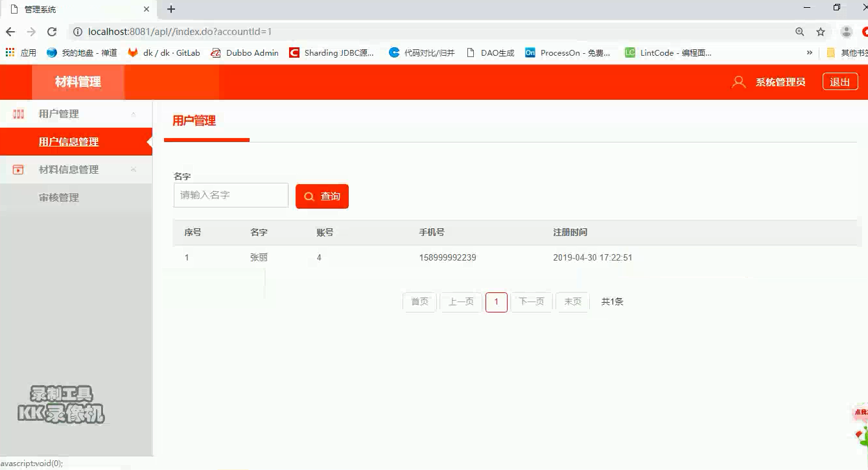The width and height of the screenshot is (868, 470).
Task: Click the browser forward arrow
Action: click(x=31, y=32)
